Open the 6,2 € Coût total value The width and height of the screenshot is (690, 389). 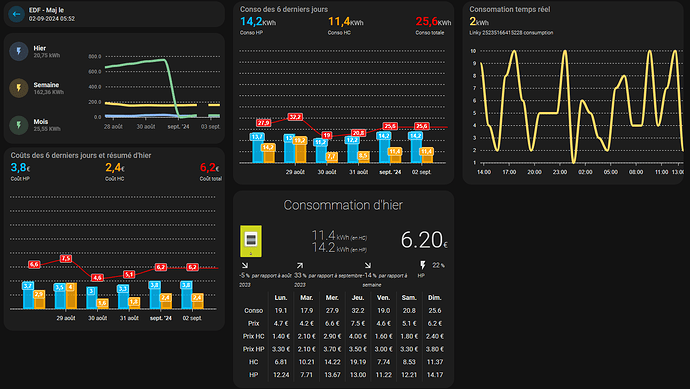(x=209, y=167)
